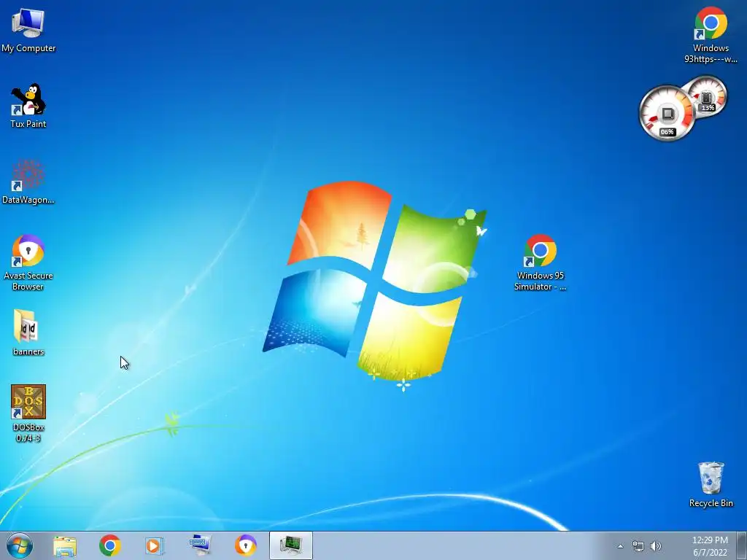Open the volume control tray icon
Viewport: 747px width, 560px height.
656,546
